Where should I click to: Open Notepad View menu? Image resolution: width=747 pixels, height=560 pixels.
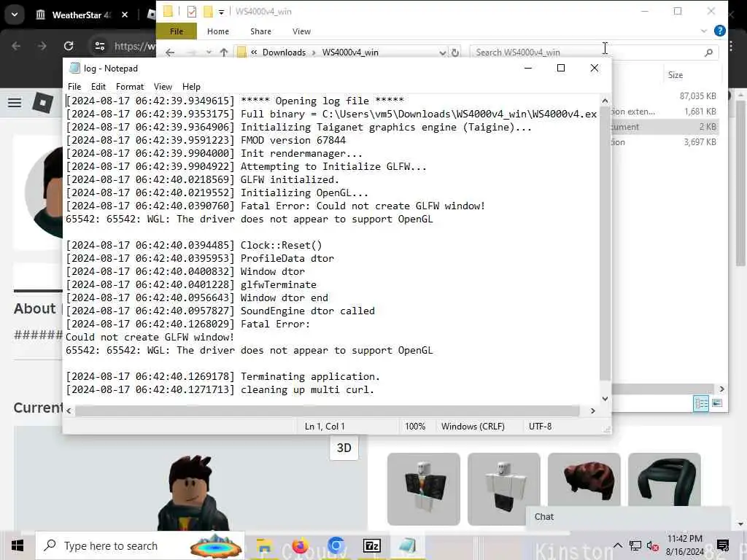point(163,87)
